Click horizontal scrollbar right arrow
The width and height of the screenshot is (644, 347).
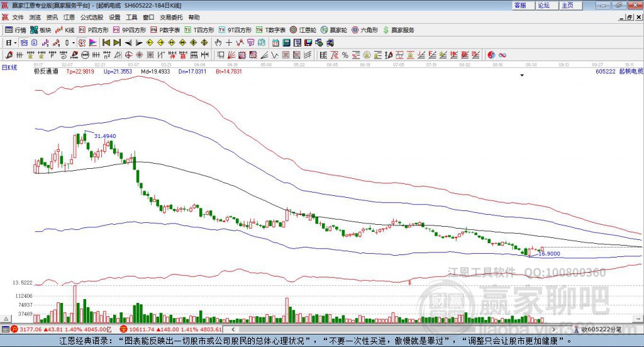553,329
